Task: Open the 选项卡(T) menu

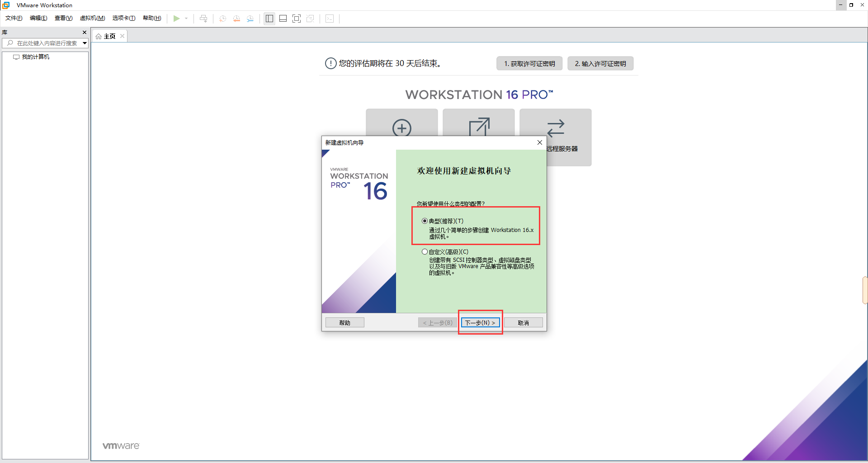Action: coord(124,18)
